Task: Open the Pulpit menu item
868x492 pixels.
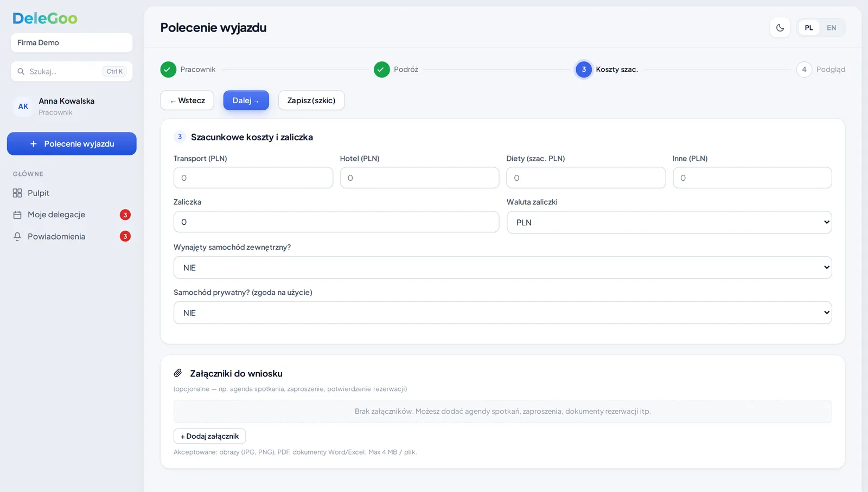Action: (72, 193)
